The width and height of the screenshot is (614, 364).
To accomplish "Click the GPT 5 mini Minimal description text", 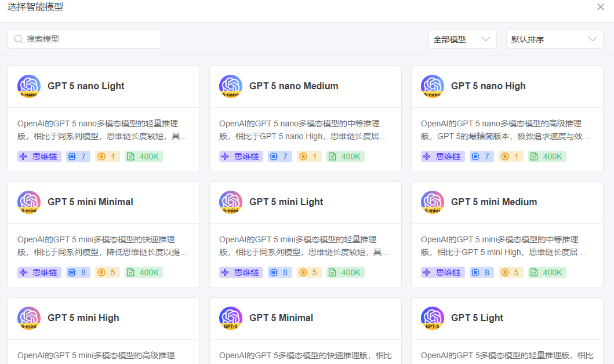I will (x=103, y=246).
